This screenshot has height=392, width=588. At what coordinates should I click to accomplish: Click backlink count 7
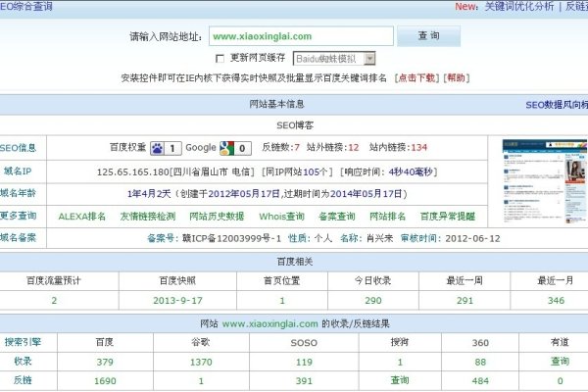tap(297, 147)
